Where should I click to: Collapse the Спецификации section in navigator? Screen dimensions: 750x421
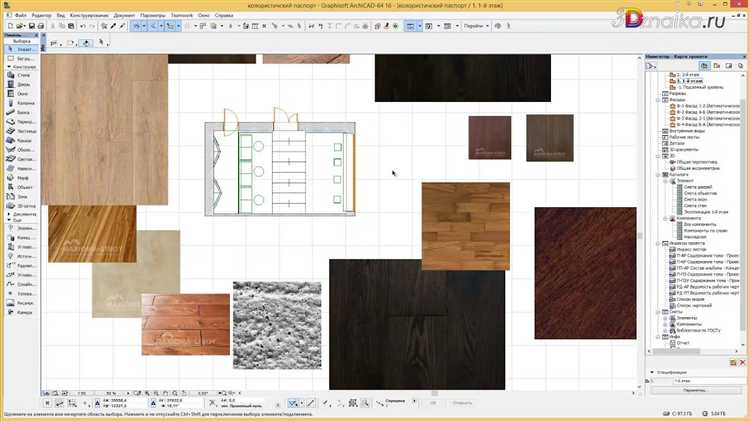pyautogui.click(x=652, y=372)
